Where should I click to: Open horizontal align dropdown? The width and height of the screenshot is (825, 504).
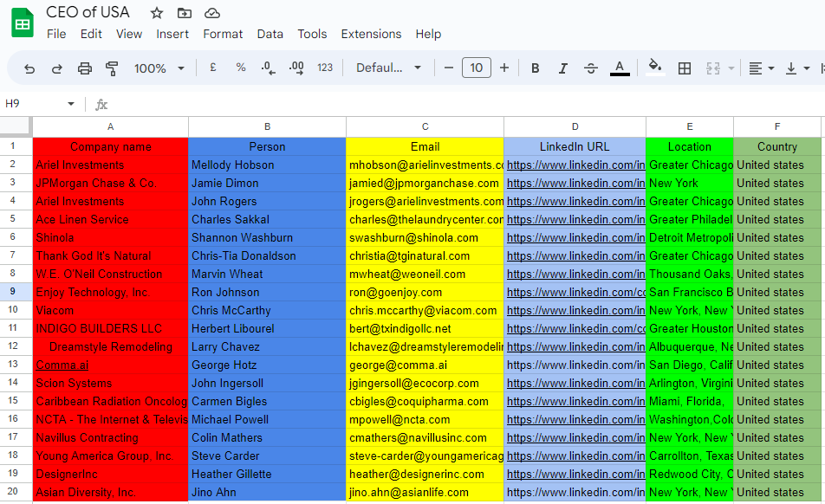point(761,68)
